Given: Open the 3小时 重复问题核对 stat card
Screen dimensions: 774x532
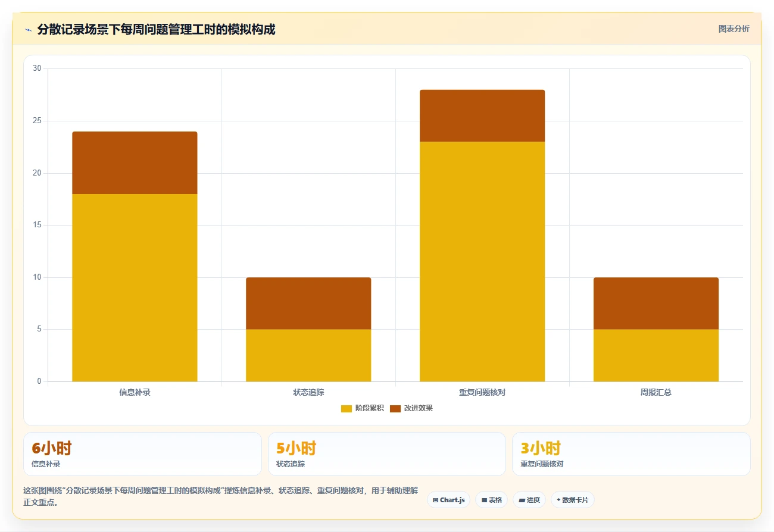Looking at the screenshot, I should (631, 454).
